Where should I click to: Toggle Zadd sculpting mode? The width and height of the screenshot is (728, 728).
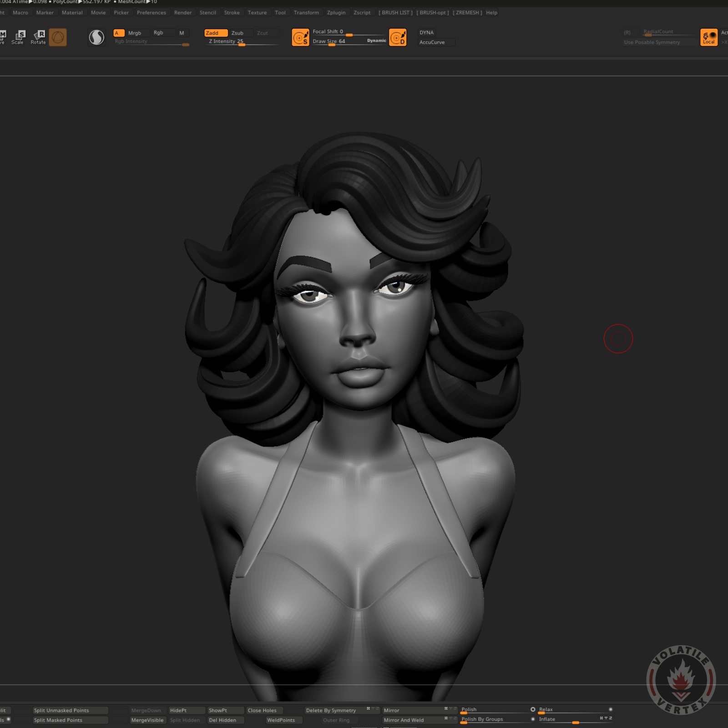pos(216,33)
